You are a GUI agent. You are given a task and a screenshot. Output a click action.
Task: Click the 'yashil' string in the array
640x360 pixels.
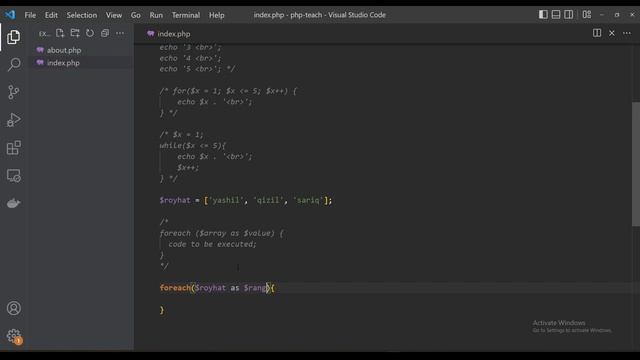(227, 200)
